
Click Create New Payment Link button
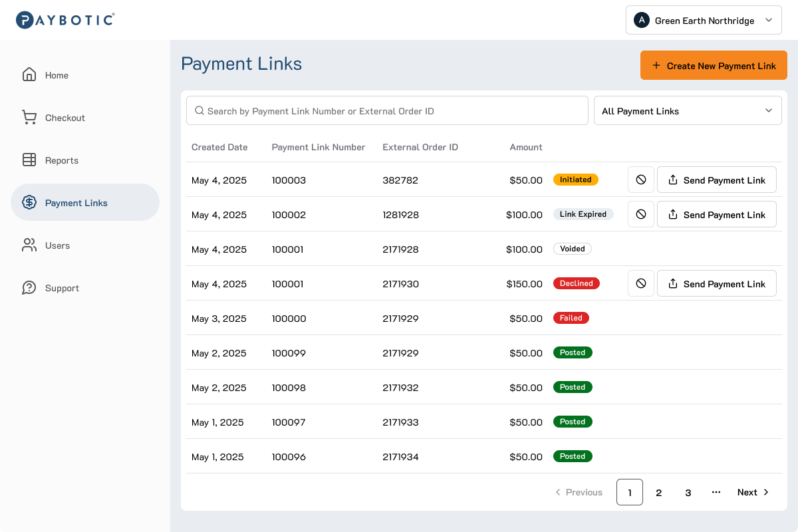coord(714,65)
